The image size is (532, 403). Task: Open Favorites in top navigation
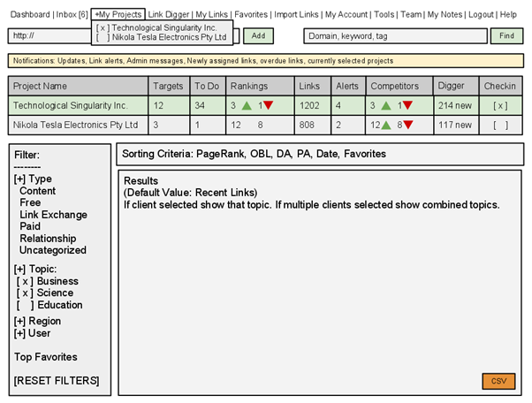coord(251,15)
